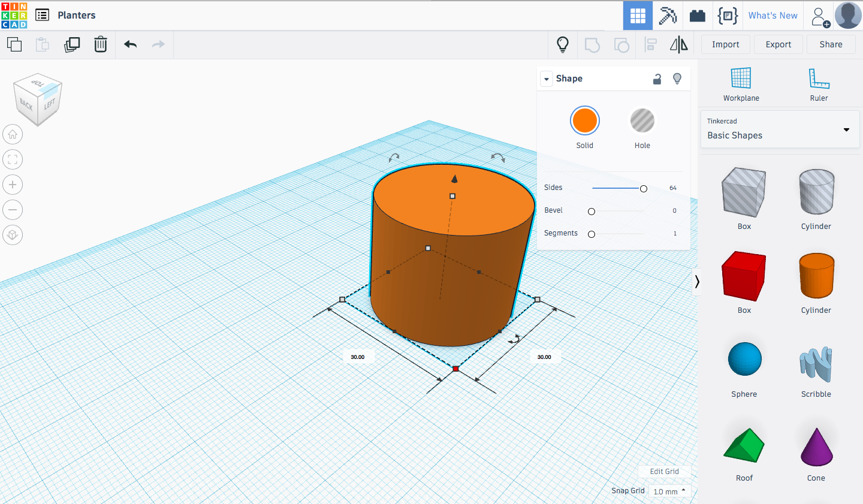
Task: Click the right 30.00 dimension field
Action: (x=544, y=357)
